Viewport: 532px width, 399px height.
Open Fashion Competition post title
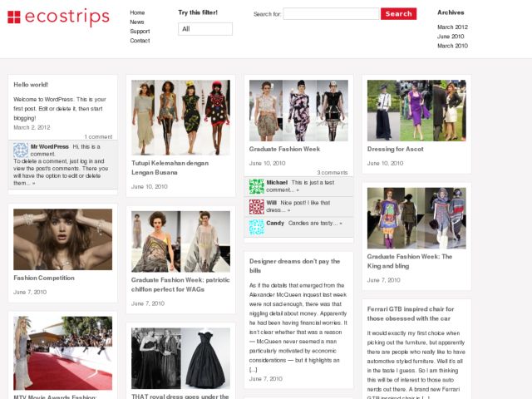pyautogui.click(x=44, y=278)
